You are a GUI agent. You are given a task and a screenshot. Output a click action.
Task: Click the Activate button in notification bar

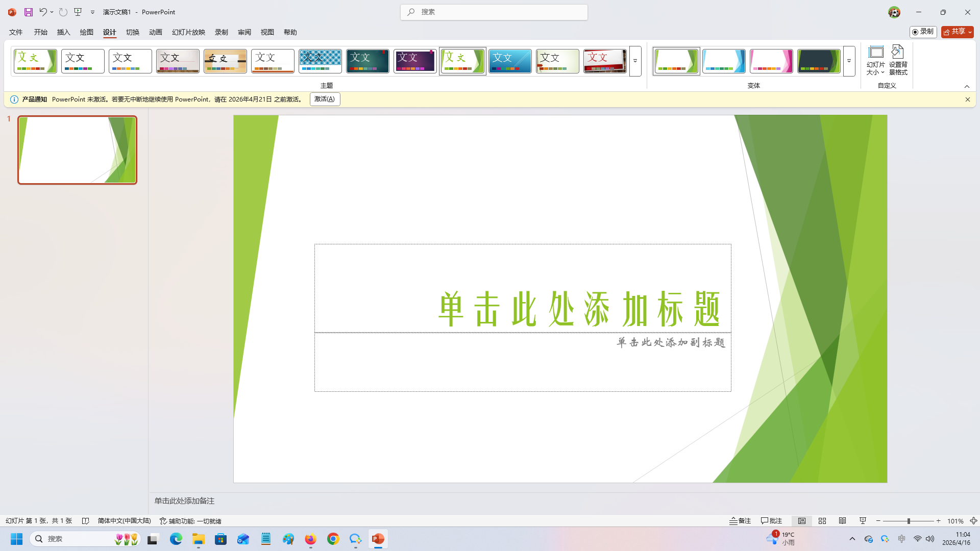point(325,99)
